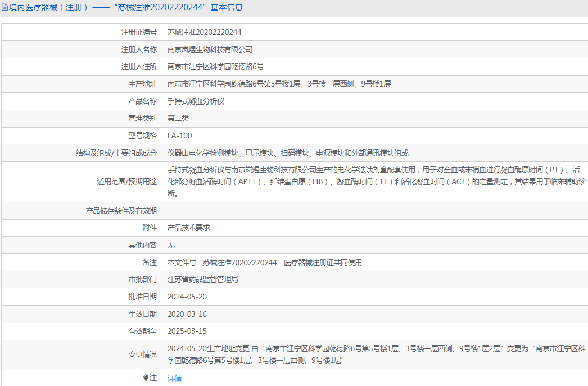The width and height of the screenshot is (588, 386).
Task: Click the 管理类别 label
Action: pos(142,118)
